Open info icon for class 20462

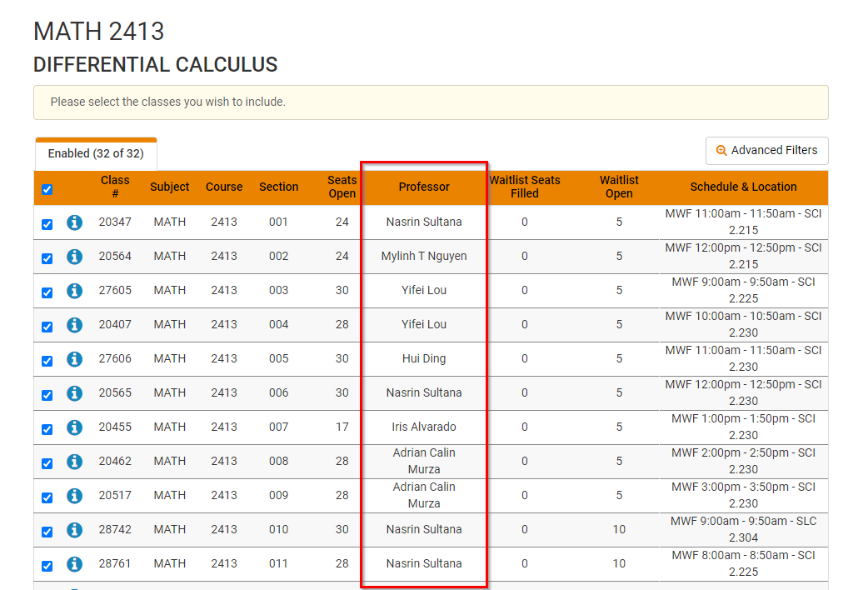click(74, 462)
